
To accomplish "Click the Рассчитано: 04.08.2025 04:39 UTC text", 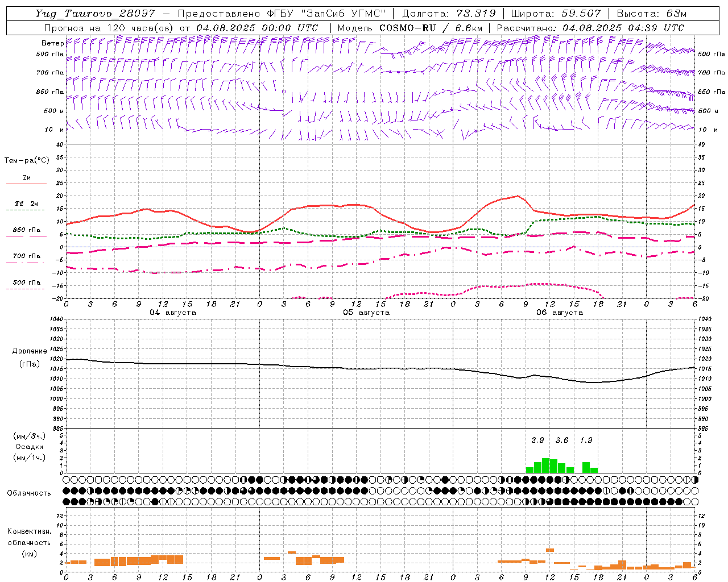I will pyautogui.click(x=591, y=28).
